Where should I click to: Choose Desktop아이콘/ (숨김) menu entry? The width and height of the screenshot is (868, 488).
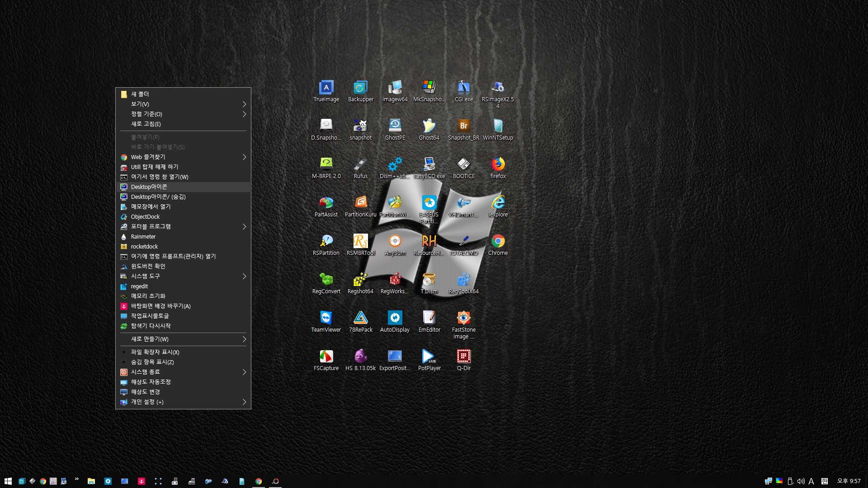pos(183,197)
